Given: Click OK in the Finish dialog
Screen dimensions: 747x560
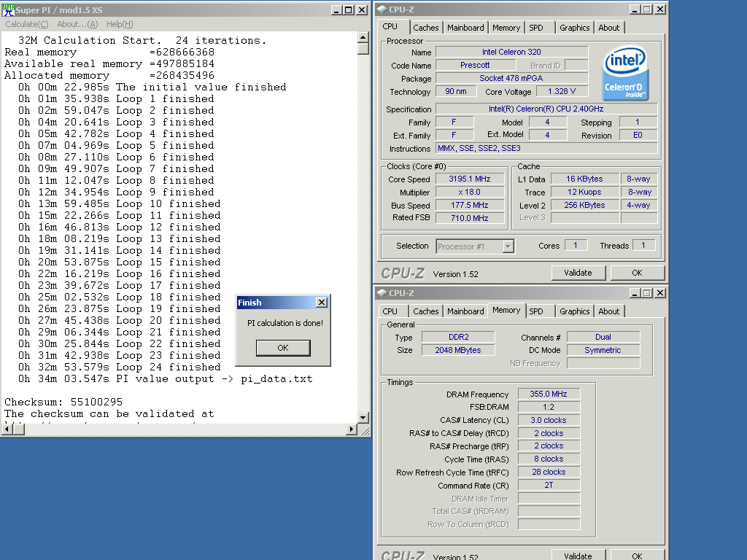Looking at the screenshot, I should (283, 348).
